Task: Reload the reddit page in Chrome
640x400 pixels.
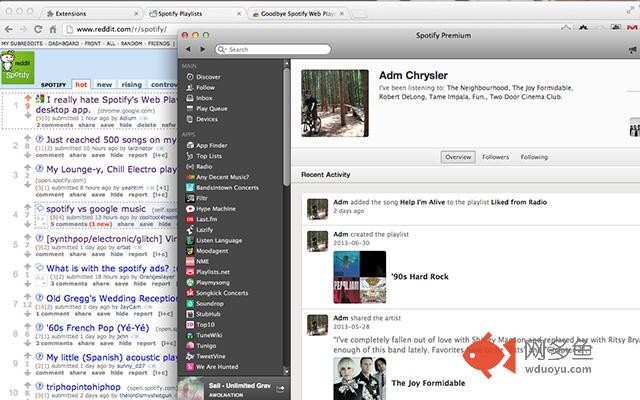Action: pyautogui.click(x=38, y=29)
